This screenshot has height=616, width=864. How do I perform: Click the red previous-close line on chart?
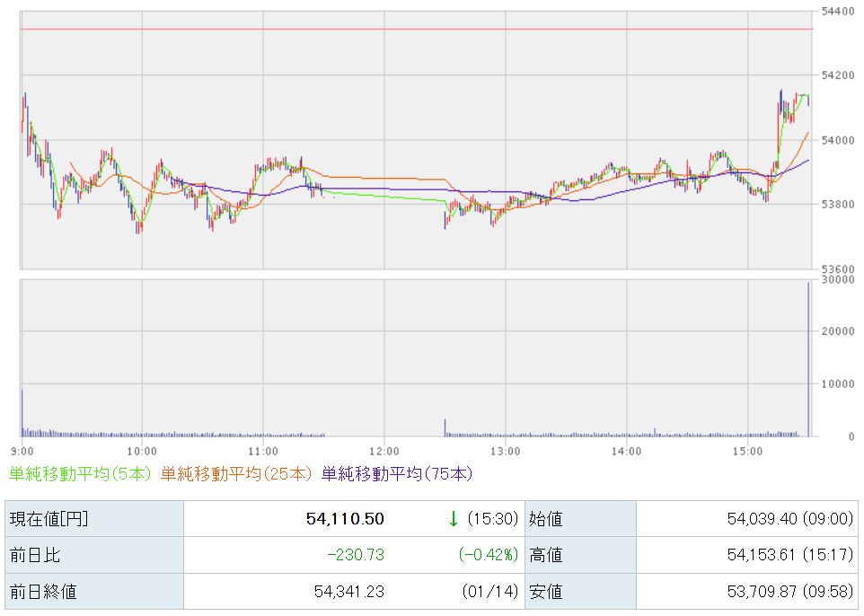click(413, 30)
